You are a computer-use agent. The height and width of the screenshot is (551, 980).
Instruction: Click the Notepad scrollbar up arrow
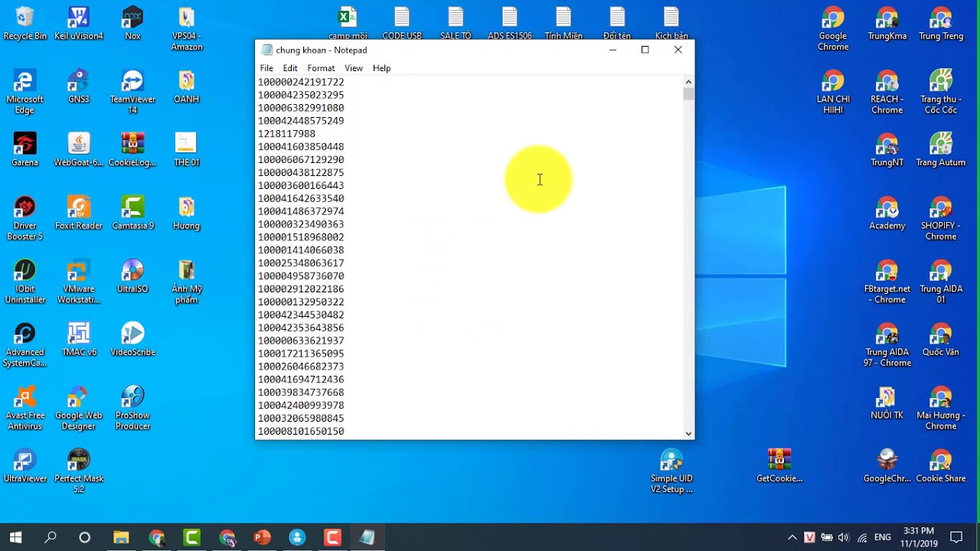[x=688, y=82]
